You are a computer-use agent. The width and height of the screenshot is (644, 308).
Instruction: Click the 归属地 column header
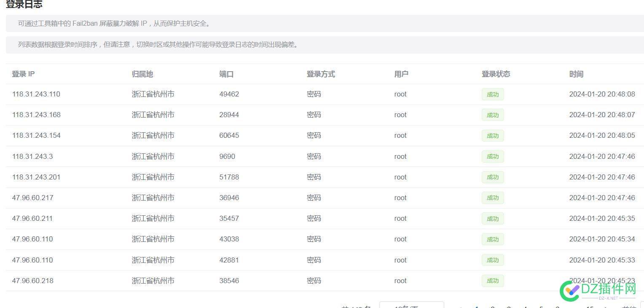pos(142,74)
